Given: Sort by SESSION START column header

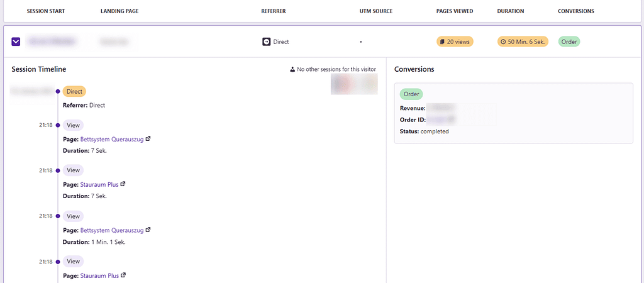Looking at the screenshot, I should (x=45, y=11).
